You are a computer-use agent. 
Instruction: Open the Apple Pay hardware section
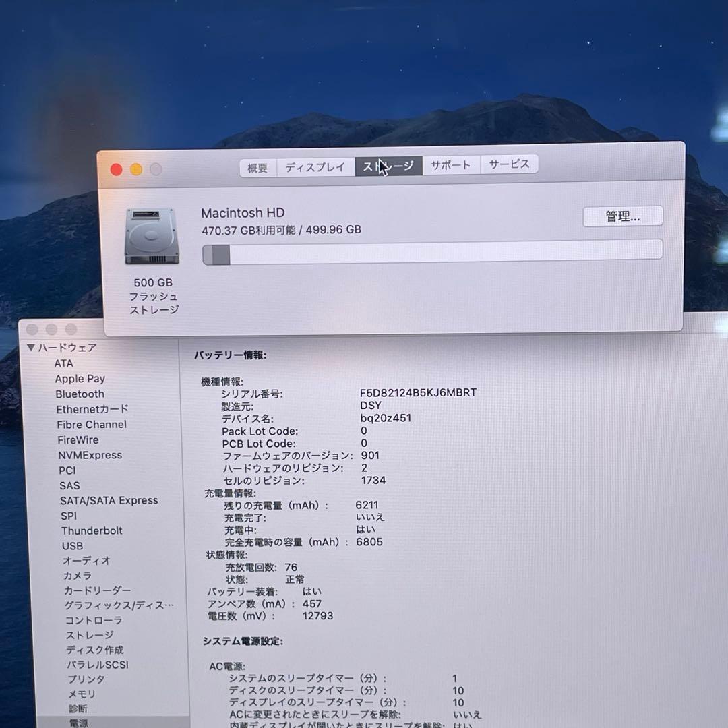(80, 378)
